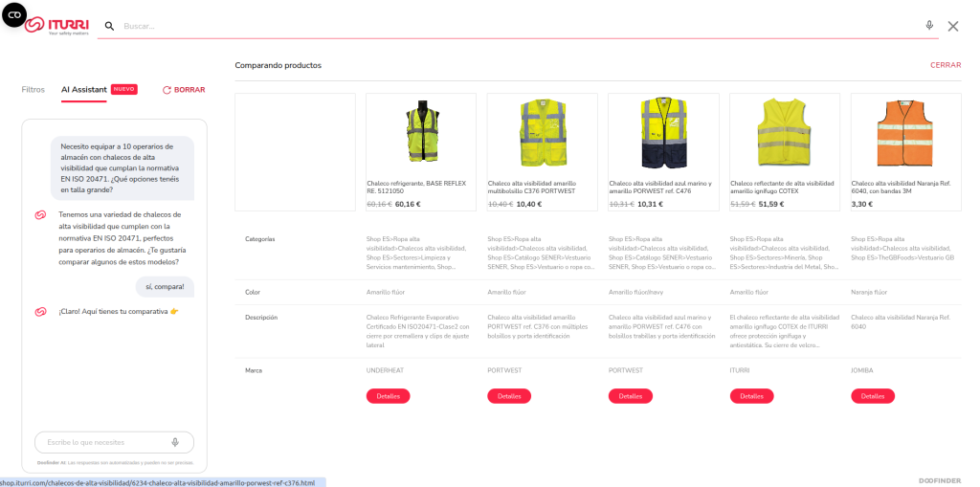The image size is (980, 487).
Task: Click the 60,16 € price
Action: pyautogui.click(x=408, y=204)
